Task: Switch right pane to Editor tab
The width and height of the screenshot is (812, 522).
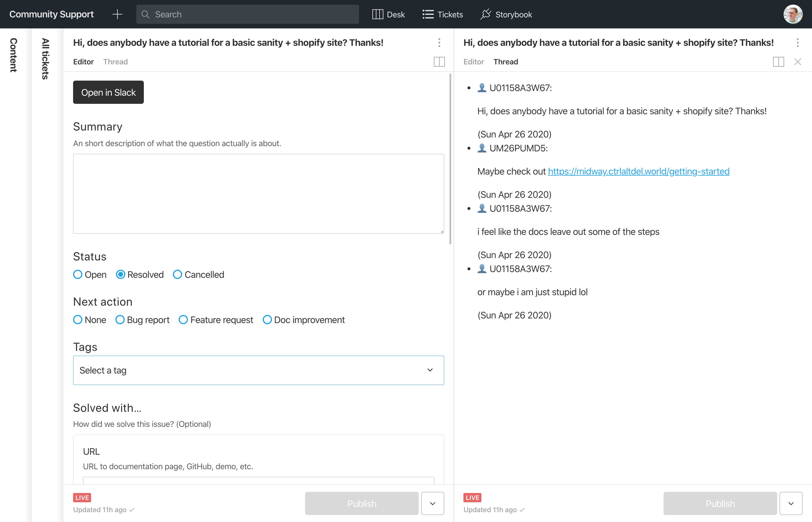Action: tap(474, 62)
